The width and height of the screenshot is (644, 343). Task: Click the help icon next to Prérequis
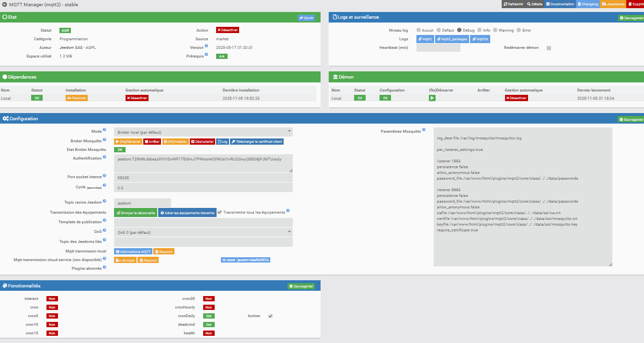207,55
